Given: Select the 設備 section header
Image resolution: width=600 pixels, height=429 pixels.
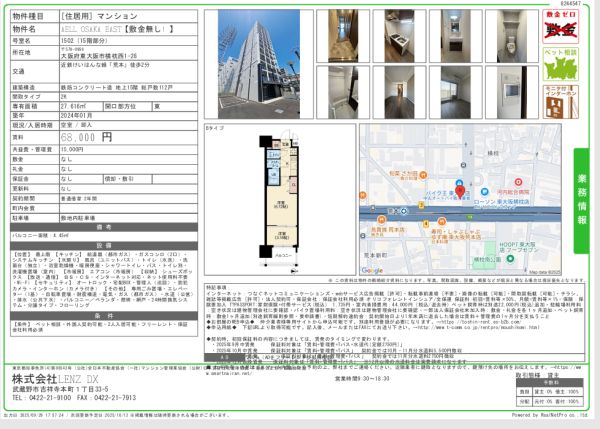Looking at the screenshot, I should pyautogui.click(x=104, y=246).
